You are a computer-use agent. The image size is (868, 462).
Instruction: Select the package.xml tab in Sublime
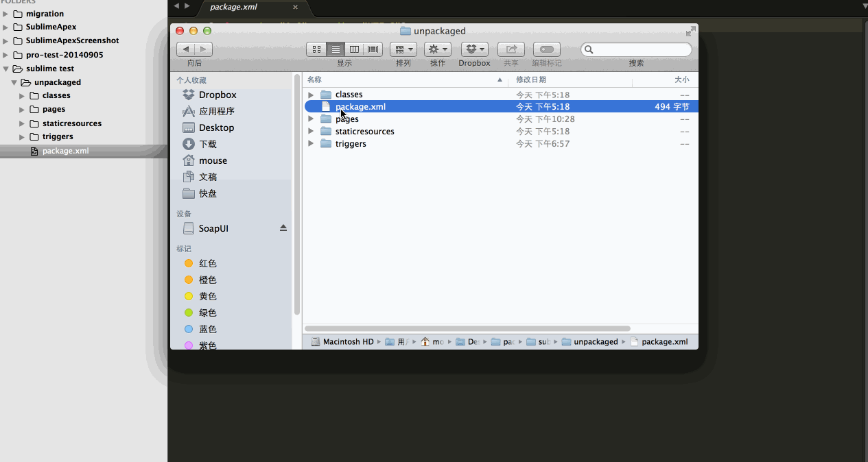[253, 8]
